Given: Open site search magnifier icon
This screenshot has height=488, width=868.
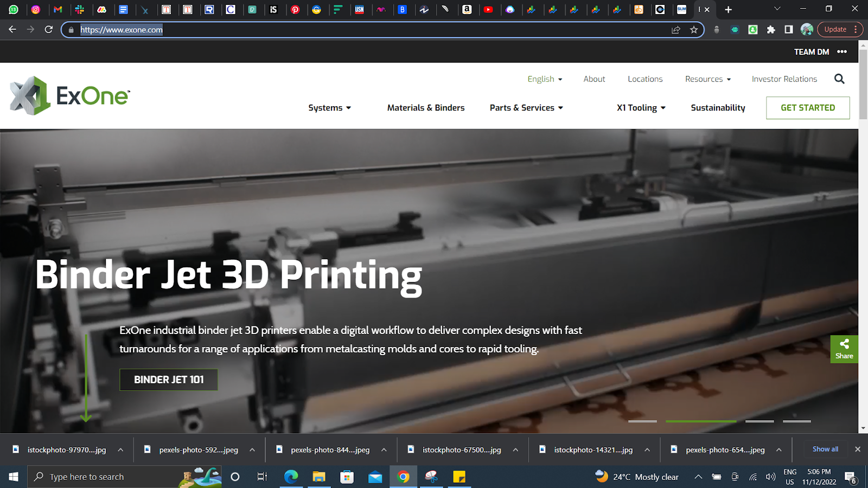Looking at the screenshot, I should [839, 79].
